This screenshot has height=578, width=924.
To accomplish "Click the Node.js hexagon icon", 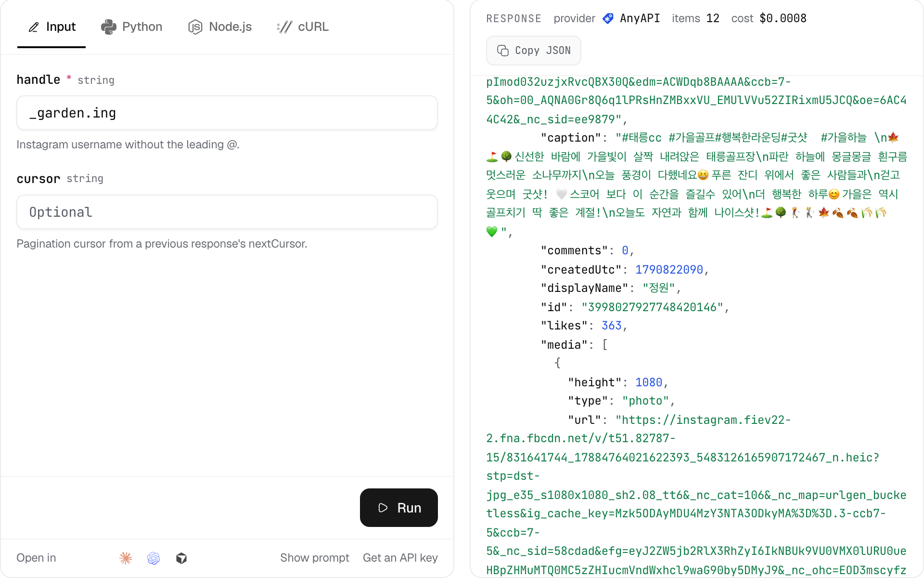I will click(195, 27).
